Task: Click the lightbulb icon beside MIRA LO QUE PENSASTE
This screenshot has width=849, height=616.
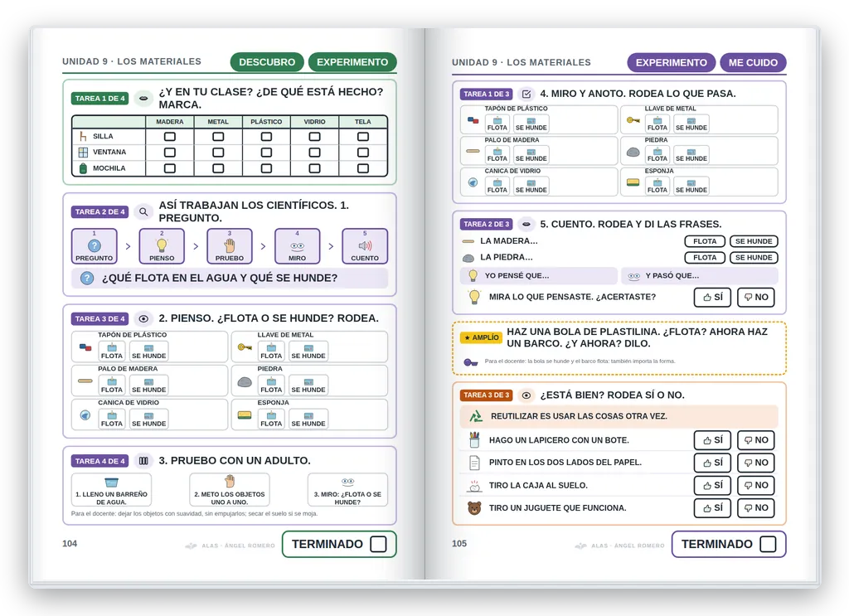Action: point(474,297)
